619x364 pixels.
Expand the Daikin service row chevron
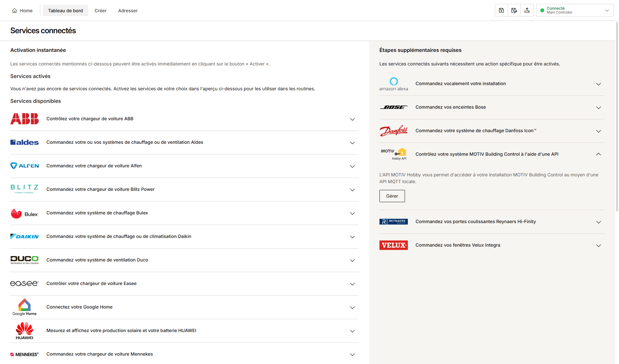point(352,237)
